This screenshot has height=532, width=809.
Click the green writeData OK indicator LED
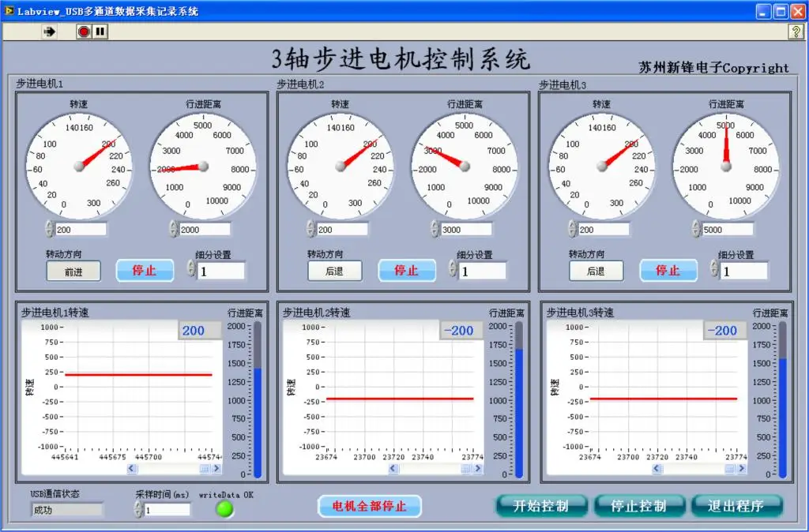(x=224, y=509)
